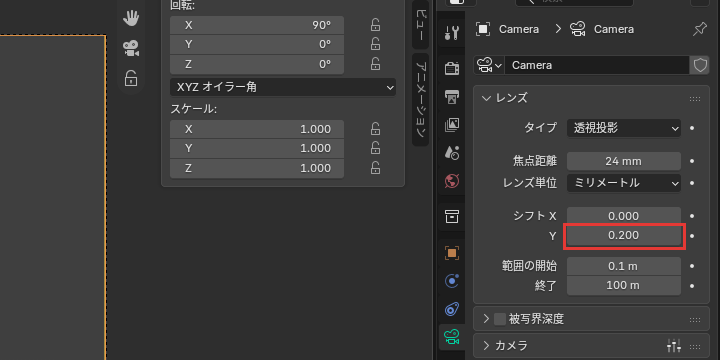Open the XYZ オイラー角 rotation mode dropdown
This screenshot has width=720, height=360.
point(283,87)
